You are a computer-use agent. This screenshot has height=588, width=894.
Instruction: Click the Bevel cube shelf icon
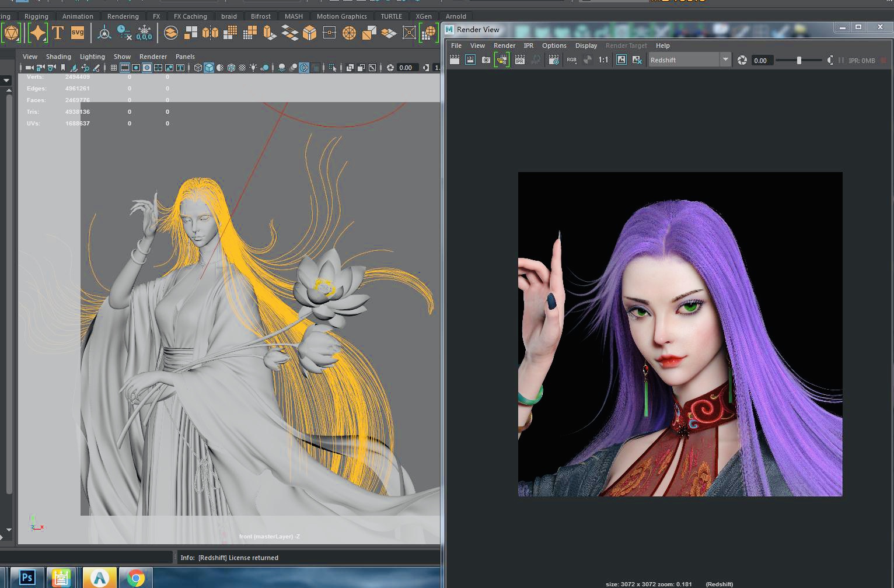tap(309, 33)
